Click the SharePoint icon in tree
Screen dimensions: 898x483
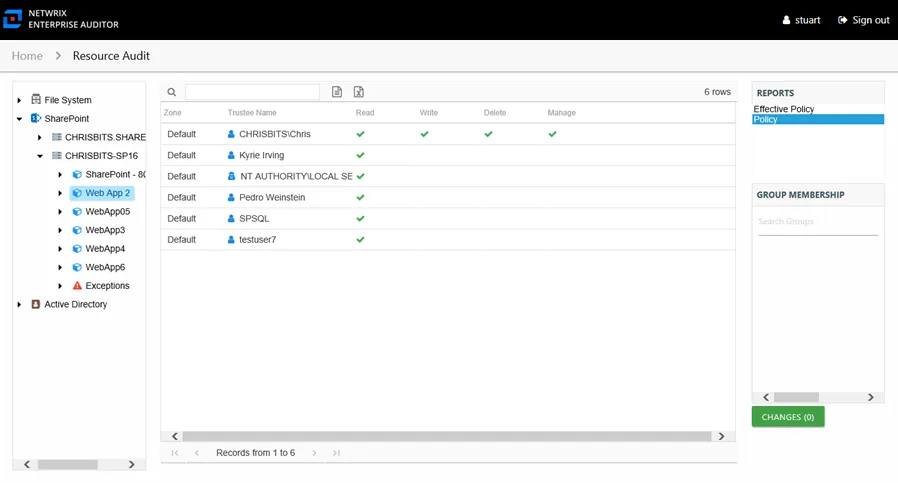coord(36,118)
